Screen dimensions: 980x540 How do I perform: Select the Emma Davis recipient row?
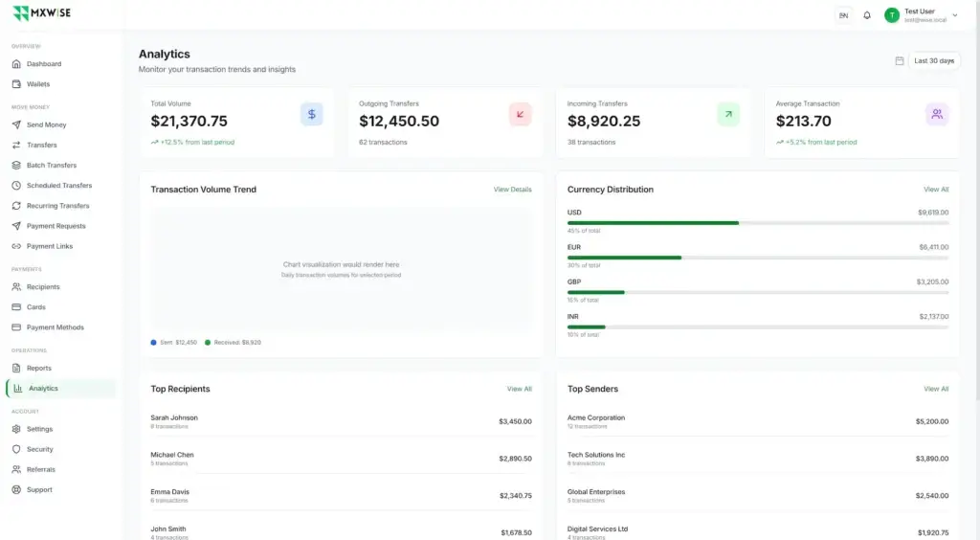(x=342, y=496)
